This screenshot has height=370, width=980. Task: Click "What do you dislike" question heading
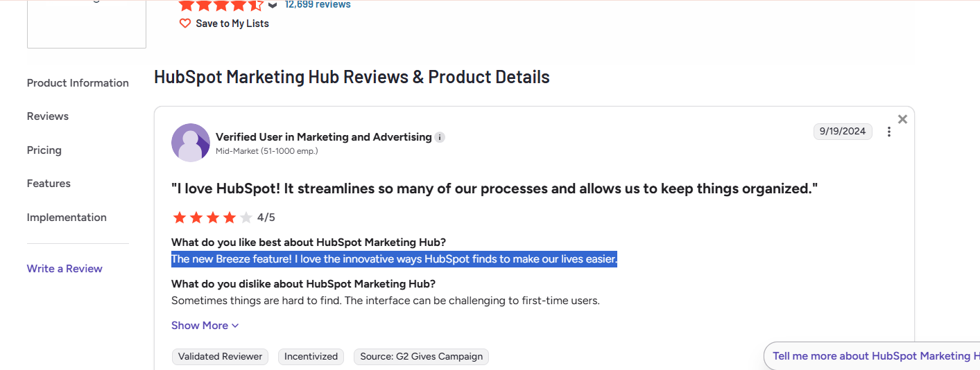click(303, 284)
